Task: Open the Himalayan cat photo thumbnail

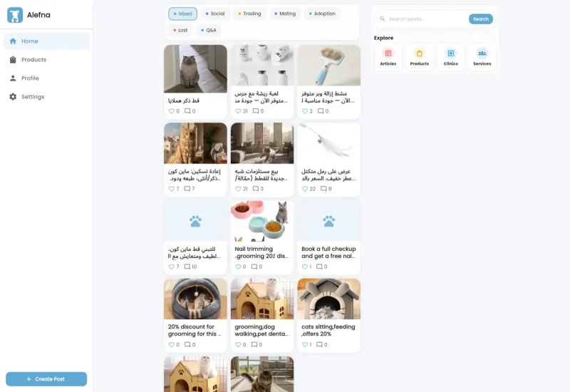Action: (195, 68)
